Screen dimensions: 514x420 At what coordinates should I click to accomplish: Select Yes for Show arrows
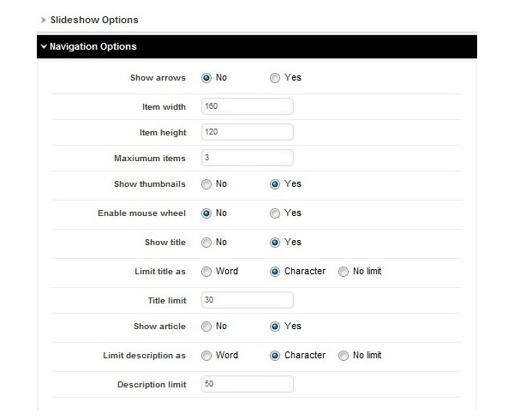pyautogui.click(x=275, y=78)
